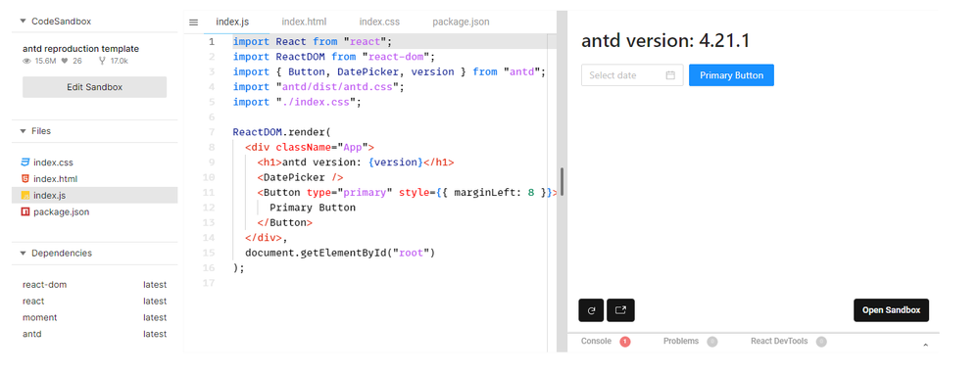Select index.js in the file tree
Screen dimensions: 980x373
94,196
